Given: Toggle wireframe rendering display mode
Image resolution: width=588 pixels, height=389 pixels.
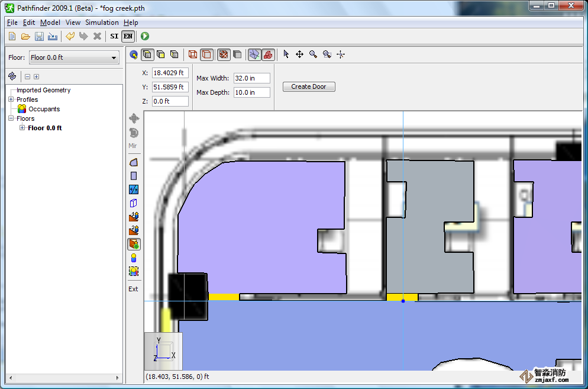Looking at the screenshot, I should [192, 54].
